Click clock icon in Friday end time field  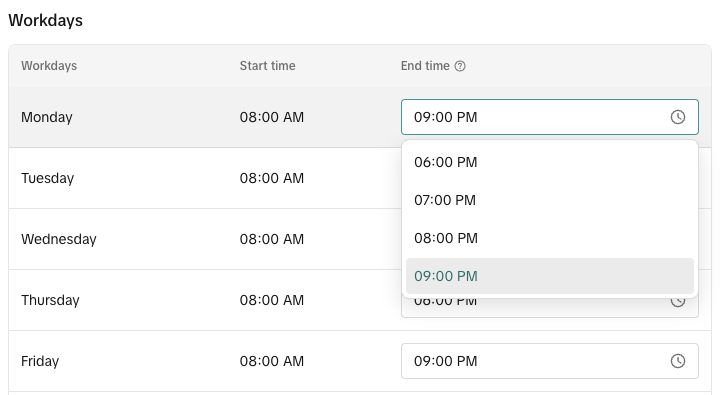tap(677, 361)
